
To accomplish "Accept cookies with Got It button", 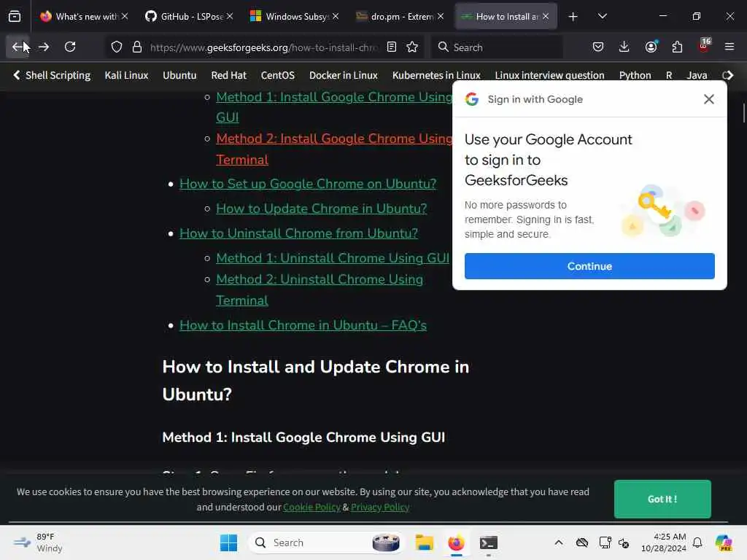I will pos(662,499).
